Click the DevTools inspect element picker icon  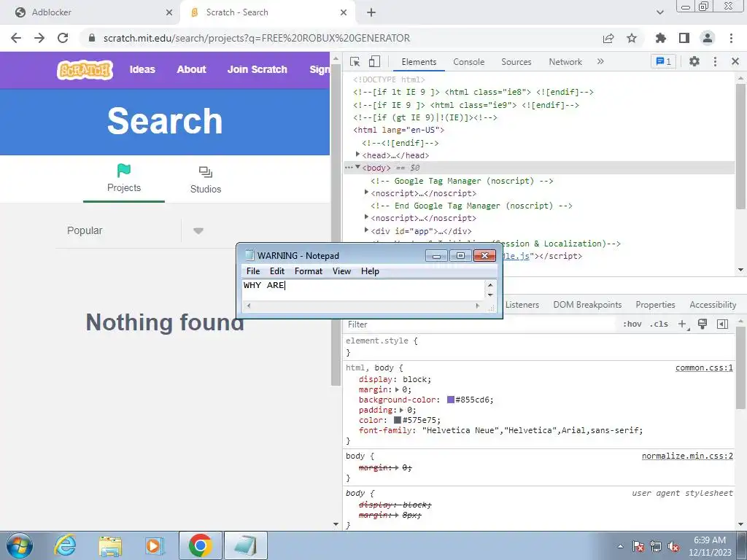(355, 61)
